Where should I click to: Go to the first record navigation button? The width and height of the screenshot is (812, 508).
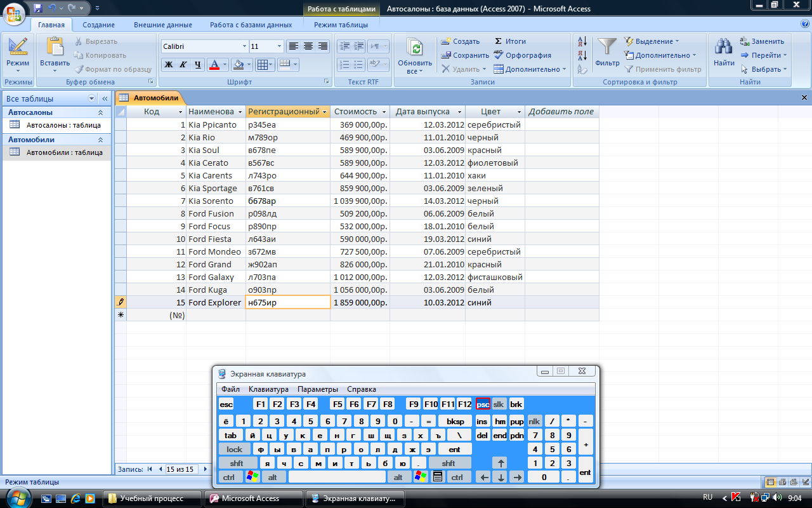coord(150,469)
